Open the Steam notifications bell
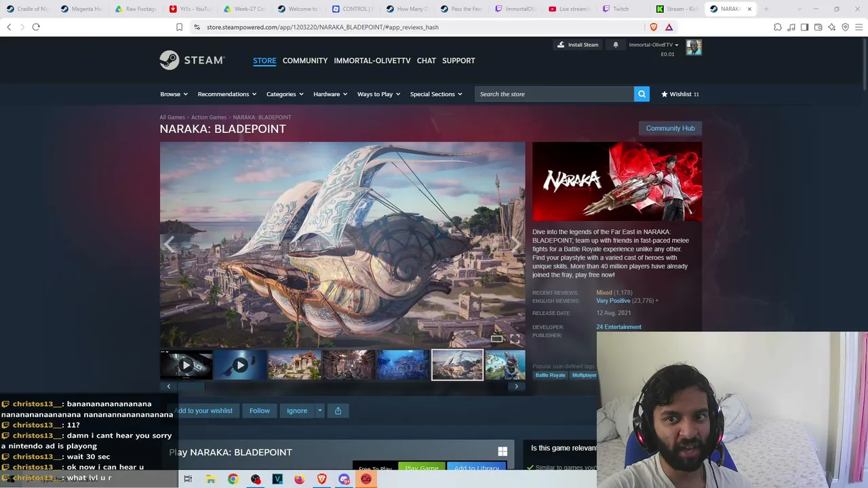This screenshot has width=868, height=488. point(616,45)
